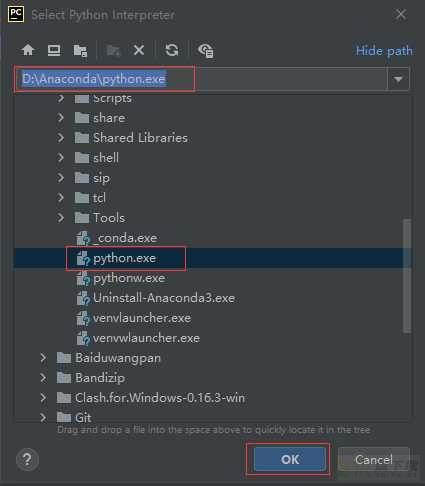This screenshot has height=486, width=425.
Task: Click the pythonw.exe file icon
Action: coord(83,278)
